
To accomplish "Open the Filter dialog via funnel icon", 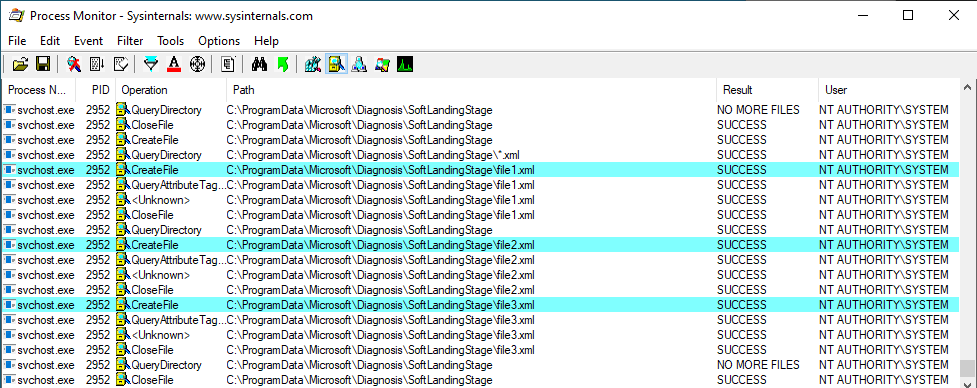I will [x=151, y=64].
